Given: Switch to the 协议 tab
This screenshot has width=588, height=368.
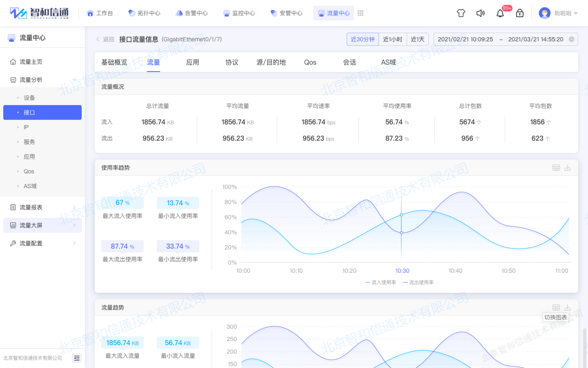Looking at the screenshot, I should coord(232,62).
